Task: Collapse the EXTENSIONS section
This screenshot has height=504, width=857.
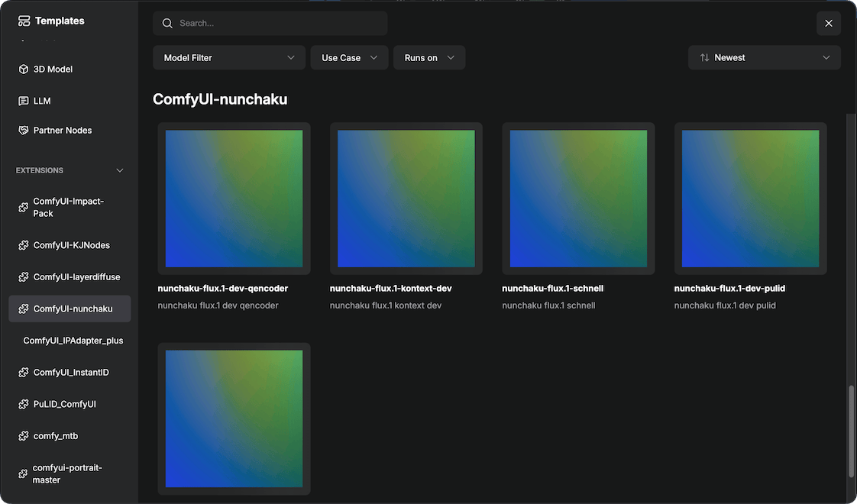Action: click(x=119, y=170)
